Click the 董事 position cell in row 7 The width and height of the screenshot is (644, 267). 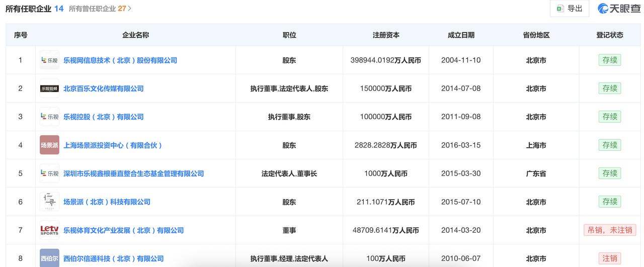click(x=289, y=230)
